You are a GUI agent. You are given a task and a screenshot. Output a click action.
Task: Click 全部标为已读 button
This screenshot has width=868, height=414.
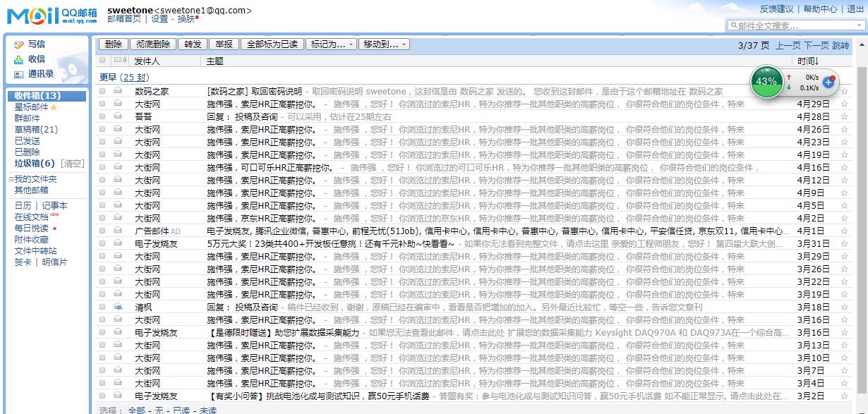pos(272,44)
